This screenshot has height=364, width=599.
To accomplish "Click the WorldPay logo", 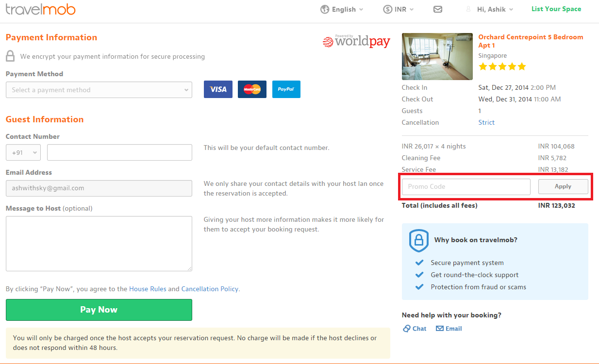I will click(356, 41).
